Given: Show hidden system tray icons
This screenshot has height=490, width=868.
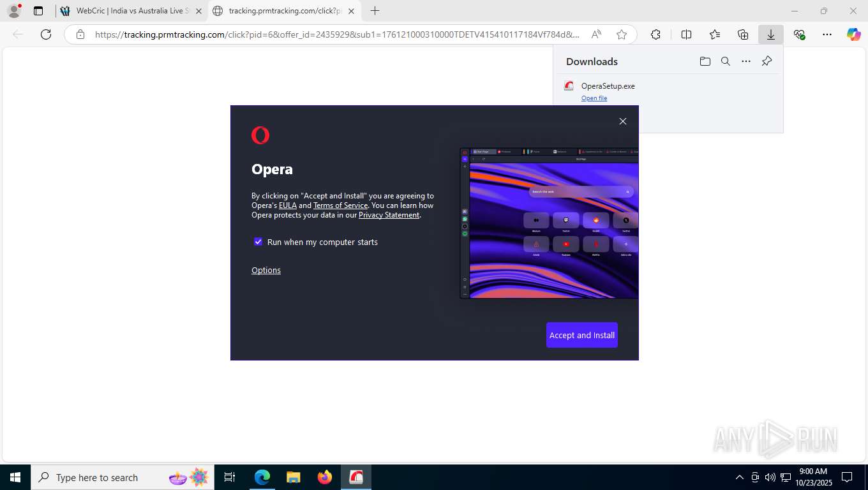Looking at the screenshot, I should (740, 477).
